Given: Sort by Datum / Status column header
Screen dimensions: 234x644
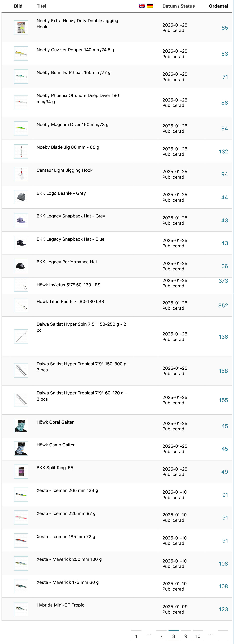Looking at the screenshot, I should click(179, 6).
